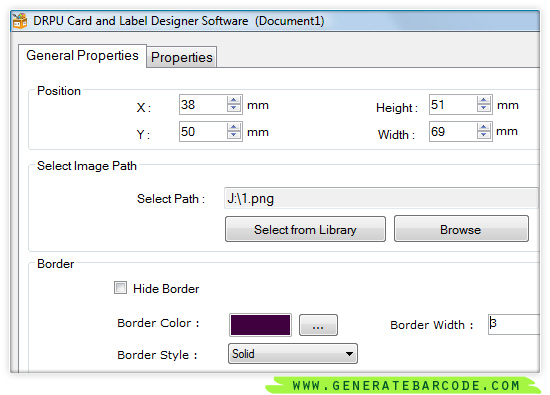Open border color picker ellipsis button
The height and width of the screenshot is (395, 550).
click(318, 325)
